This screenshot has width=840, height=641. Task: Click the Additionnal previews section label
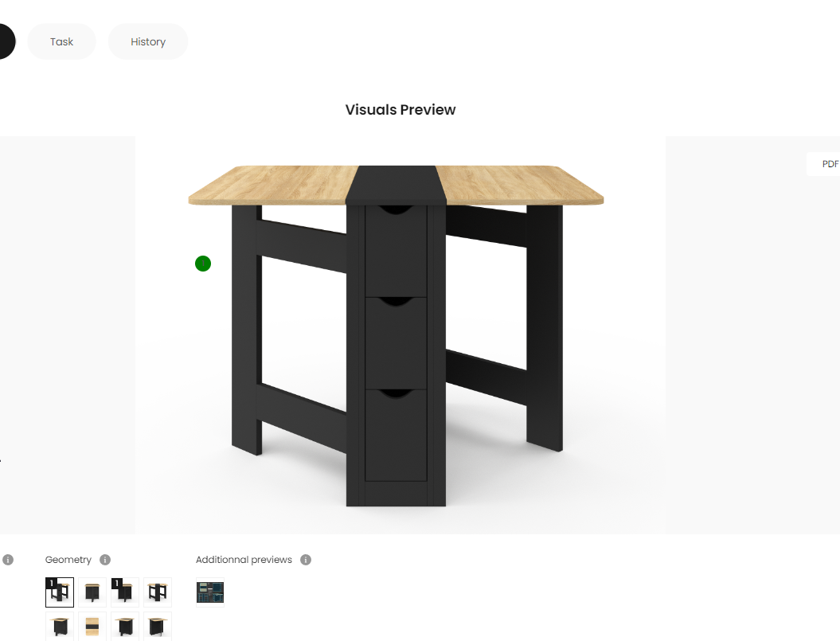coord(244,560)
